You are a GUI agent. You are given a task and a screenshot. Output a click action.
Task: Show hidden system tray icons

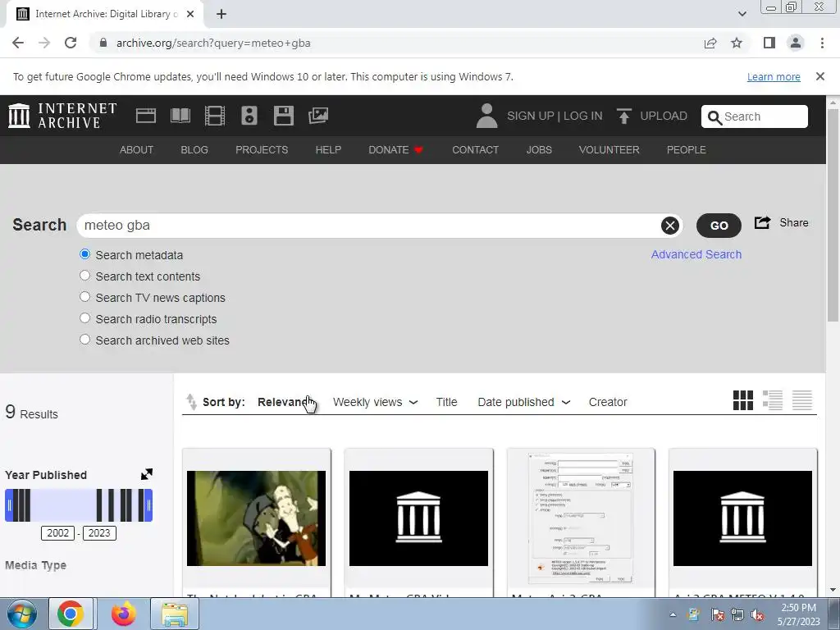[673, 614]
